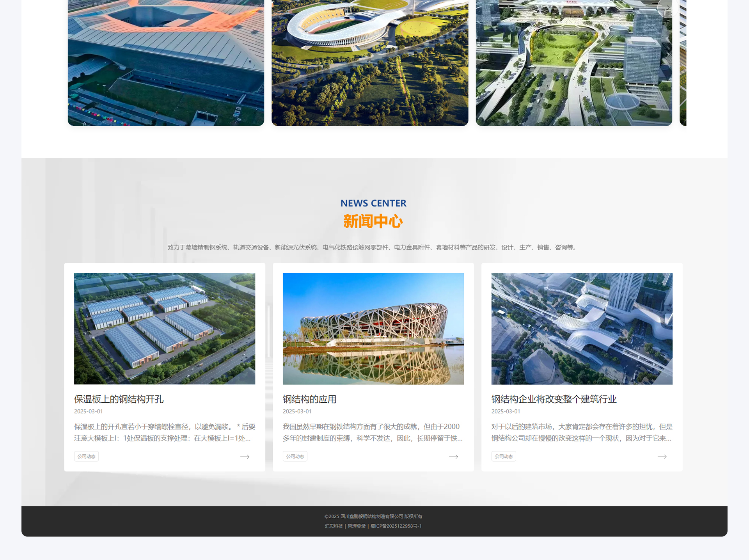749x560 pixels.
Task: Open the article titled 保温板上的钢结构开孔
Action: point(119,399)
